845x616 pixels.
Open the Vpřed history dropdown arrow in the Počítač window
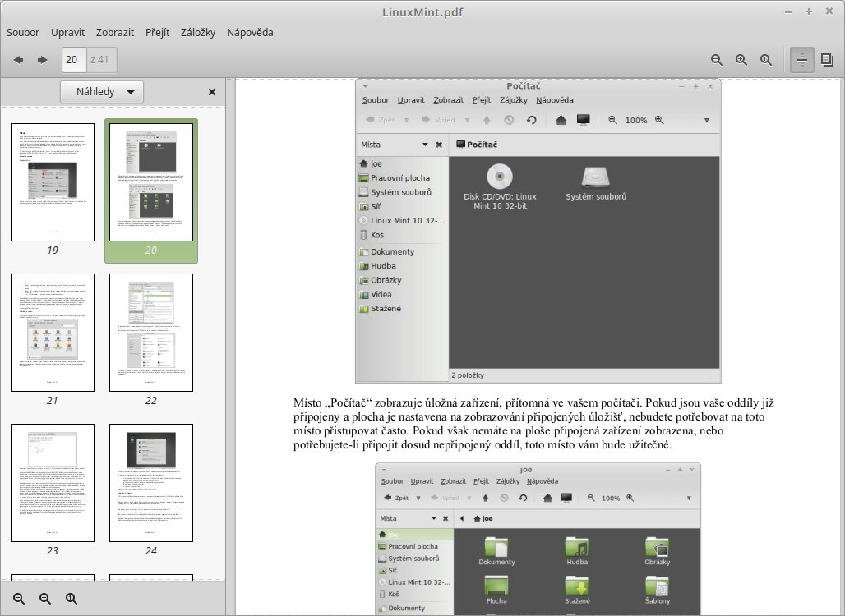click(x=467, y=120)
